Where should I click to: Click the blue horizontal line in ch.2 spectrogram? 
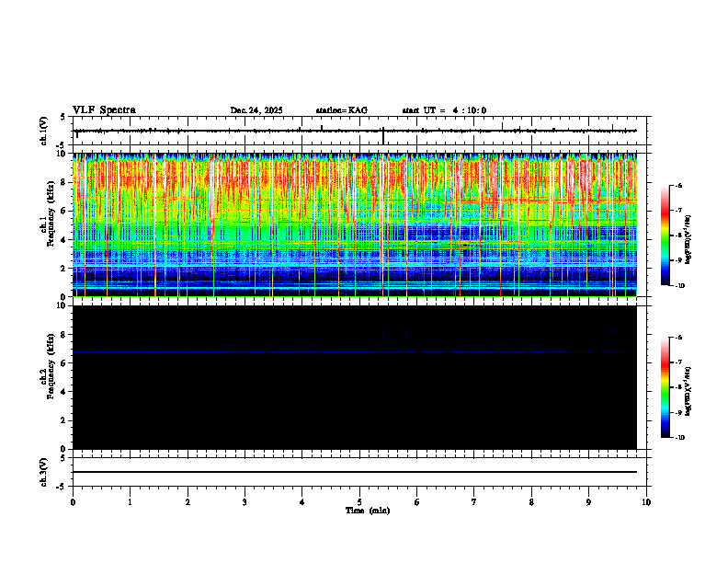tap(348, 352)
